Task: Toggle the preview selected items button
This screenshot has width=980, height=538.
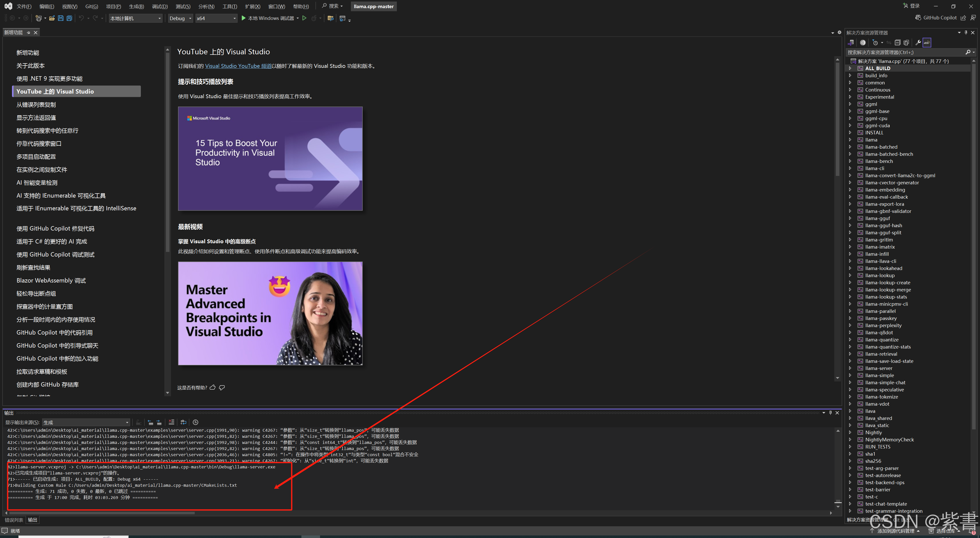Action: click(x=927, y=43)
